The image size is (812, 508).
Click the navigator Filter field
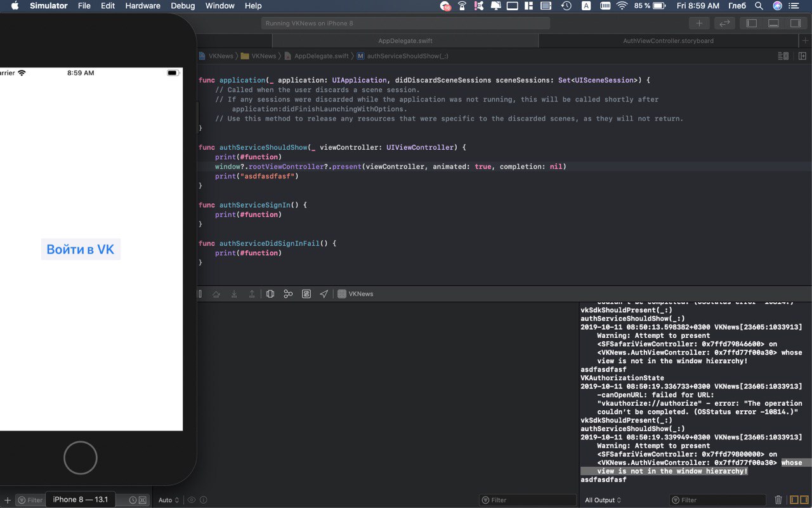[x=30, y=500]
